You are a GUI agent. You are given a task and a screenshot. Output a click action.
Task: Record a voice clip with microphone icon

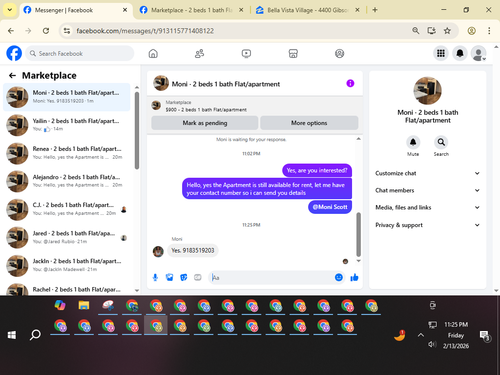click(155, 277)
